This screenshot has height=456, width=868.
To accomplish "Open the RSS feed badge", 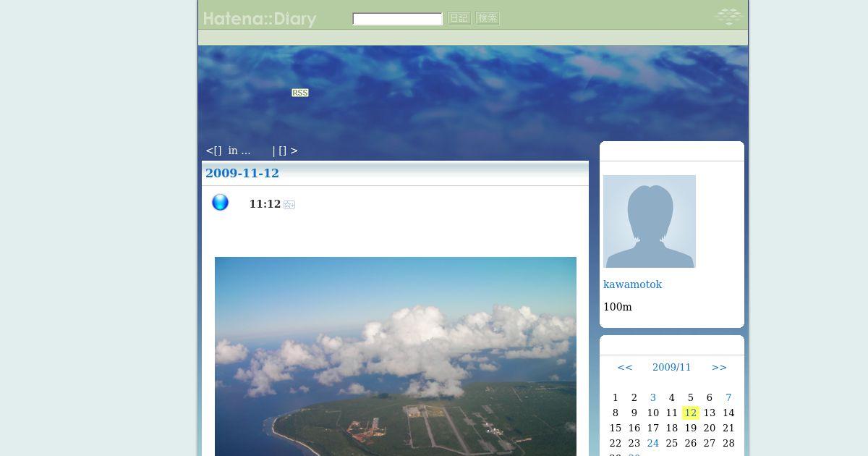I will pyautogui.click(x=300, y=93).
